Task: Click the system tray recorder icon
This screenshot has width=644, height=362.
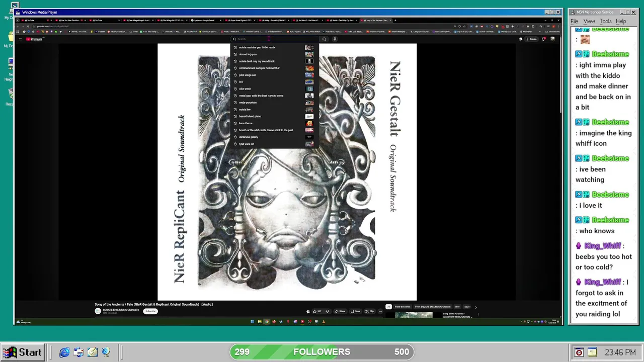Action: pyautogui.click(x=579, y=352)
